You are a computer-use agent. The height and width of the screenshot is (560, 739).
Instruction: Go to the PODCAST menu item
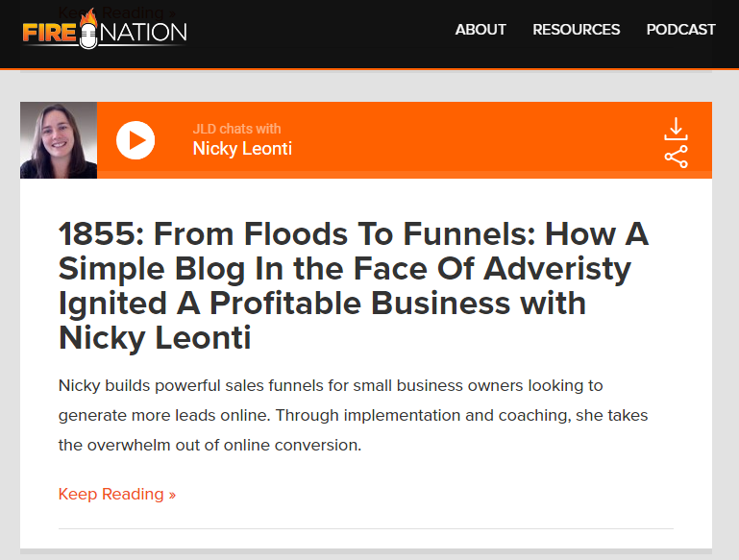click(680, 29)
